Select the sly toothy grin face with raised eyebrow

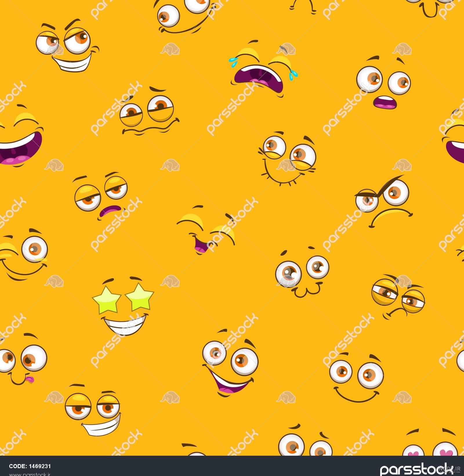[68, 46]
